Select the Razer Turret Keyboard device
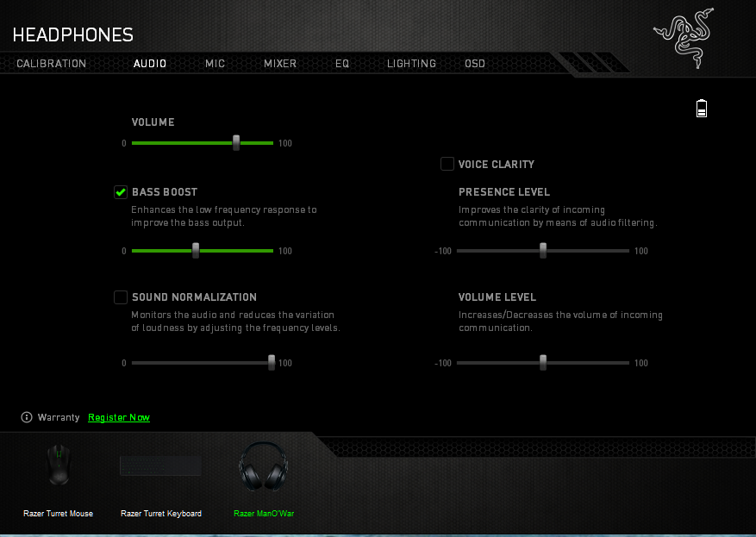Viewport: 756px width, 537px height. pos(160,465)
